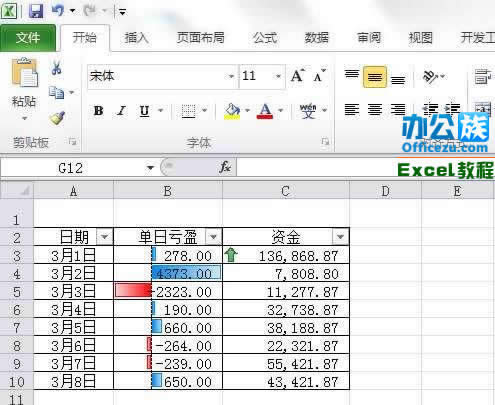Click the phonetic guide wén icon
This screenshot has width=495, height=405.
click(x=308, y=111)
